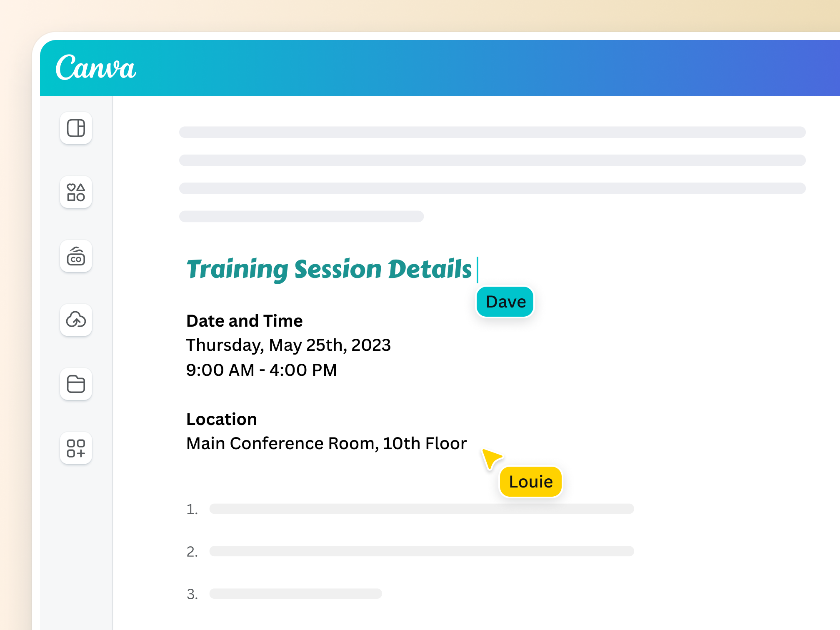The width and height of the screenshot is (840, 630).
Task: Open the Design templates sidebar icon
Action: coord(76,128)
